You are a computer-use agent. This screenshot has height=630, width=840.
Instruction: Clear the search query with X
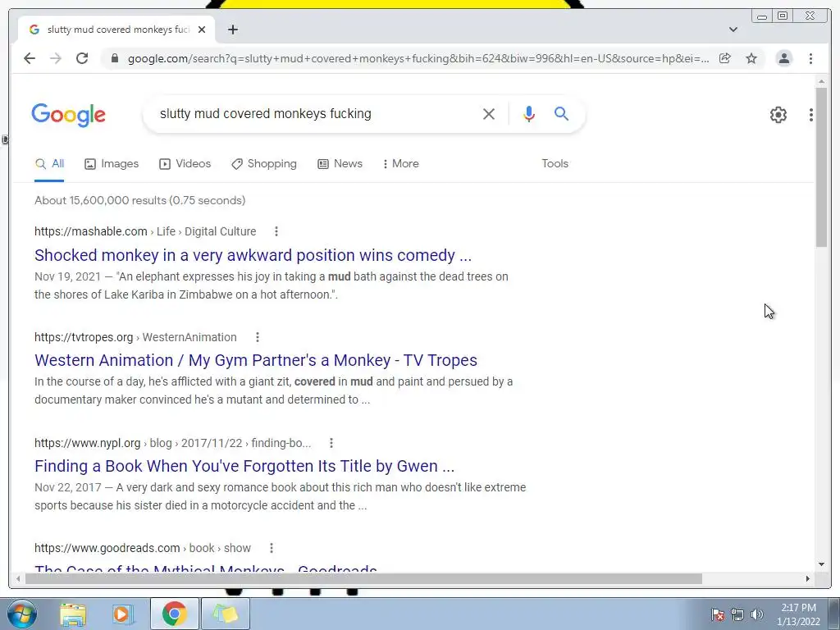489,113
